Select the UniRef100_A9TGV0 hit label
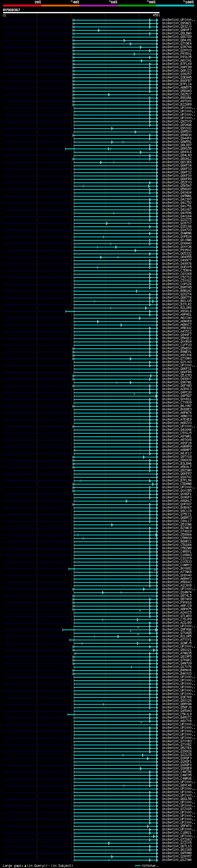197x868 pixels. [177, 101]
